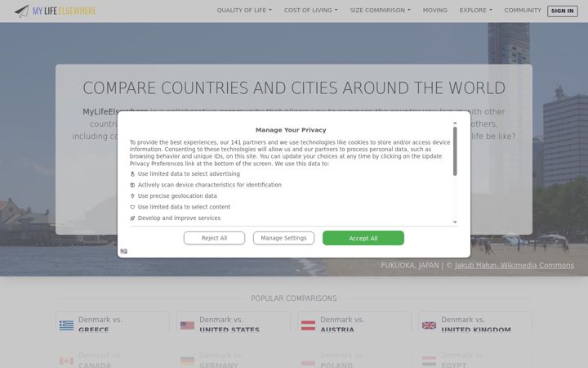Click the 'Popular Comparisons' section heading
The height and width of the screenshot is (368, 588).
(x=294, y=298)
